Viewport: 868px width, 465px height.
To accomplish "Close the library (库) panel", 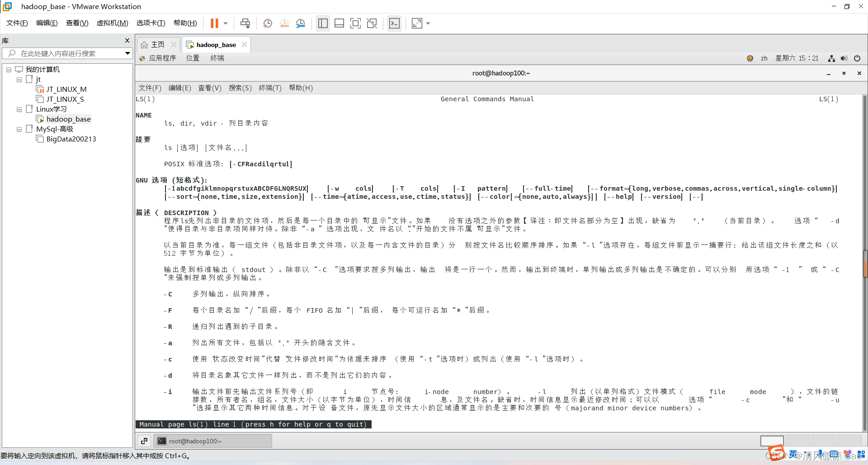I will (127, 41).
